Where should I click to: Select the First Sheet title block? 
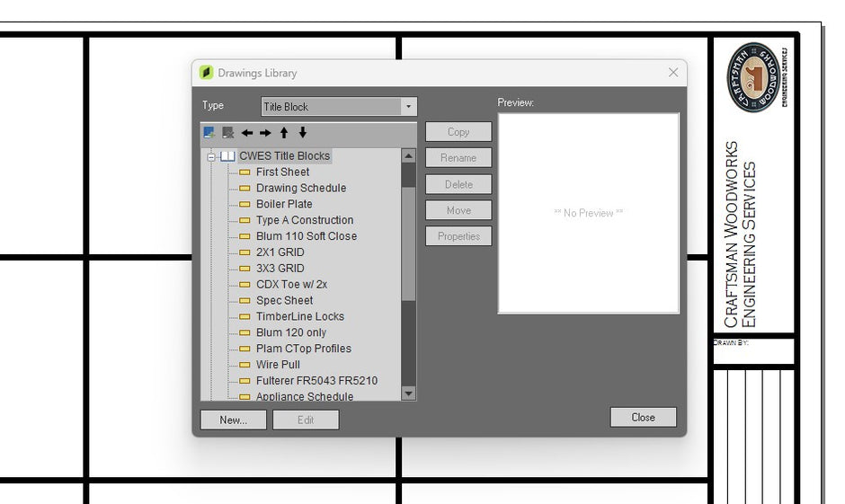(282, 172)
